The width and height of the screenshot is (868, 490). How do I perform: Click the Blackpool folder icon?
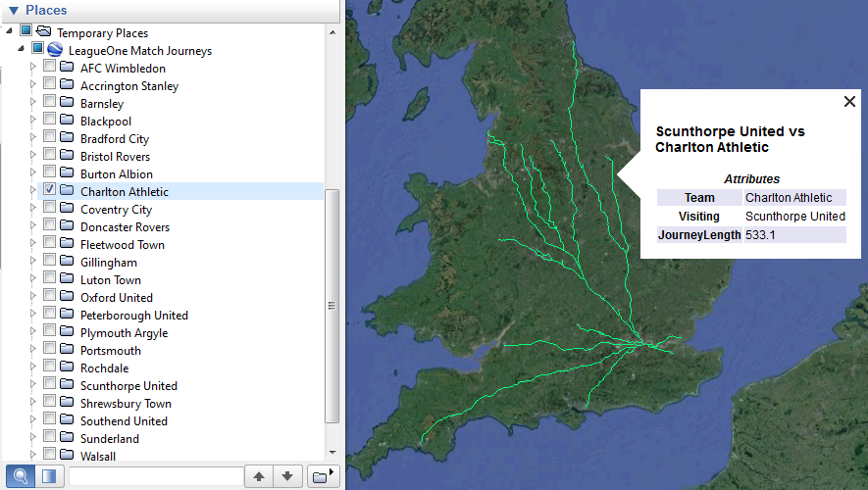[x=67, y=120]
